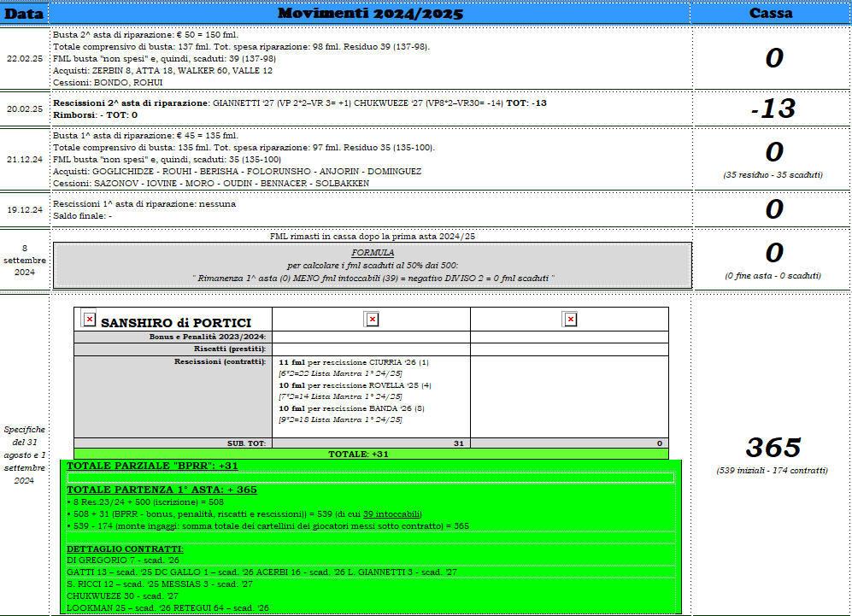Click the "Cassa" column header
The image size is (852, 616).
pos(771,14)
